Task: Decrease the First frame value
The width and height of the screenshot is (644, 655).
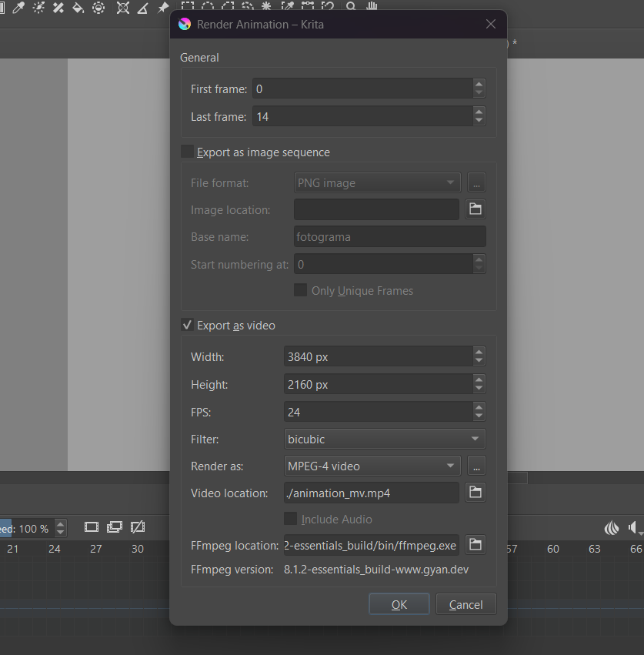Action: (479, 93)
